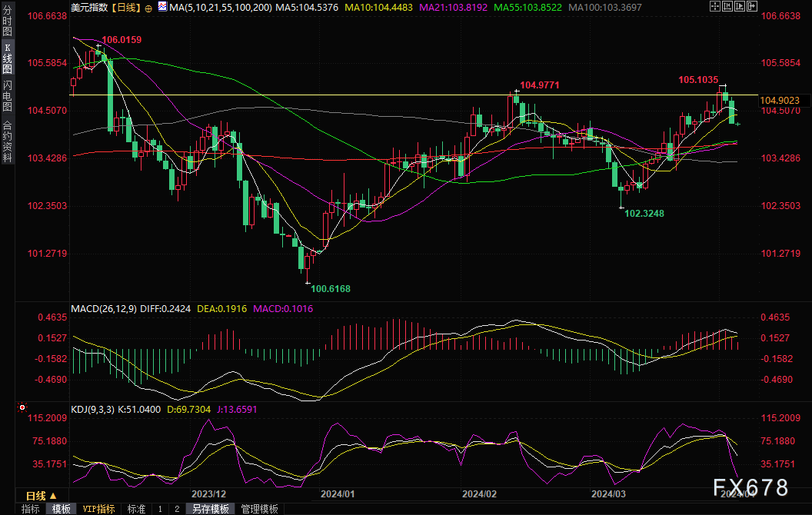Open the 闪电图 sidebar view
Image resolution: width=812 pixels, height=515 pixels.
click(x=8, y=98)
